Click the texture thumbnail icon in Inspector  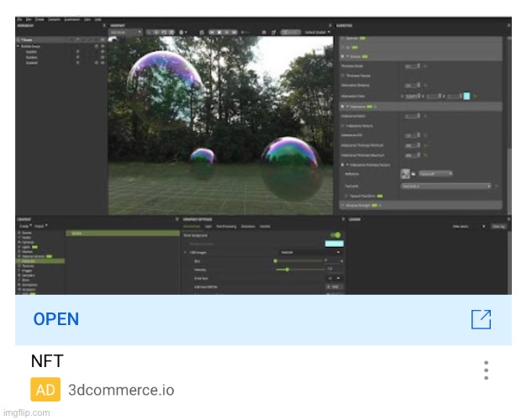pos(406,173)
